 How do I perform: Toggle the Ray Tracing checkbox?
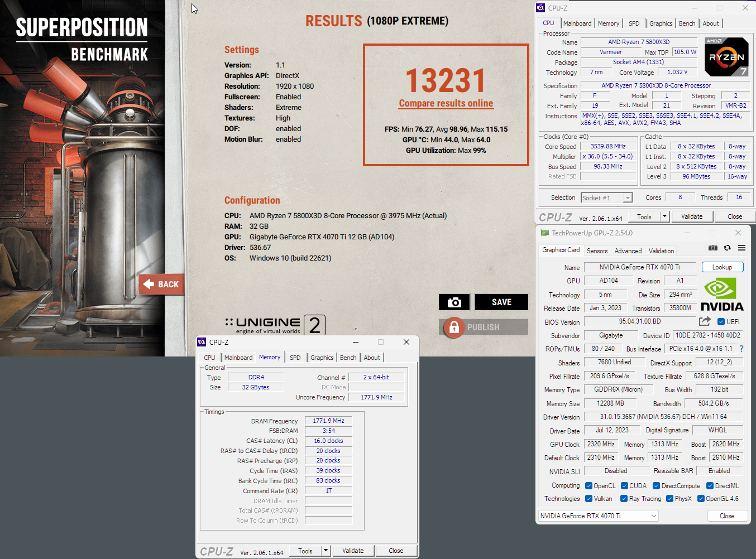(624, 499)
